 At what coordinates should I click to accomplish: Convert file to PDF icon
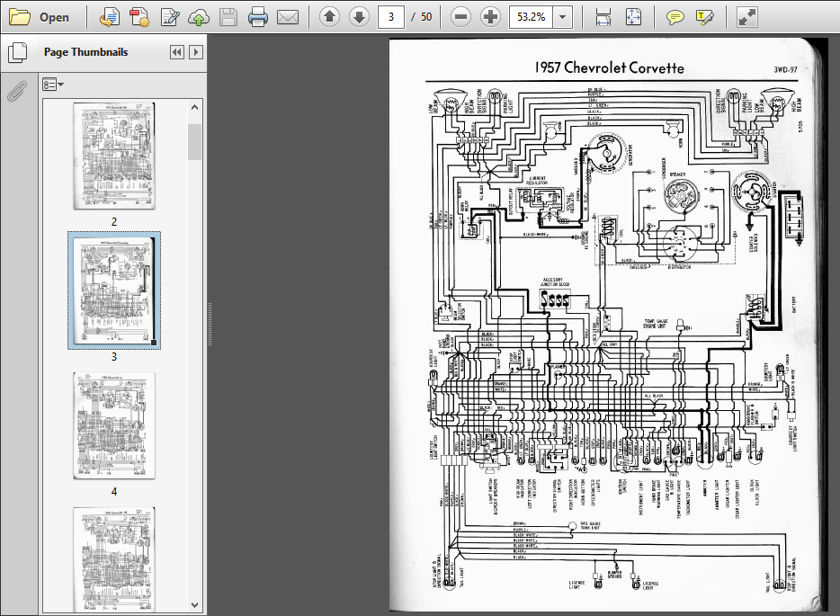(x=110, y=17)
